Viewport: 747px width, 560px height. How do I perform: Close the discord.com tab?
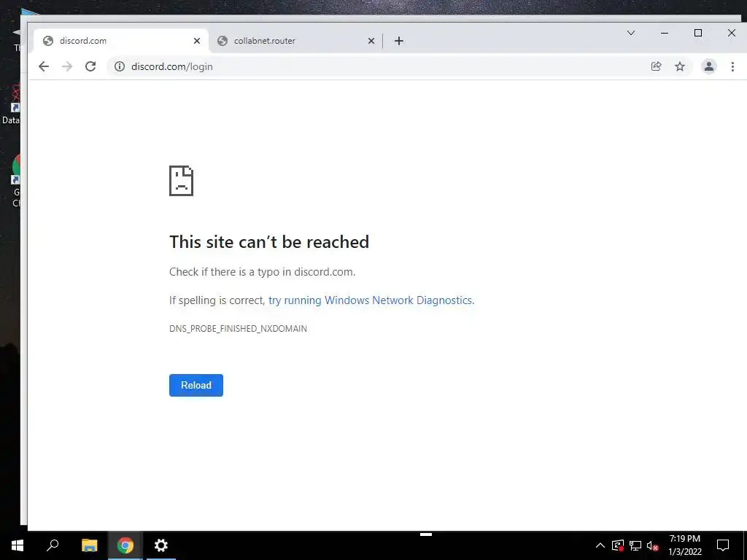(x=197, y=41)
